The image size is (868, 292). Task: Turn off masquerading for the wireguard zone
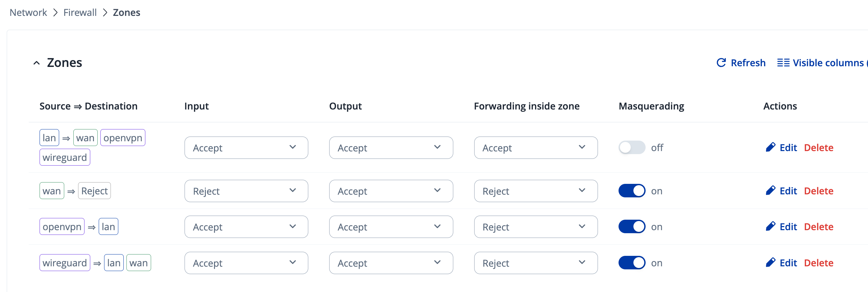point(632,263)
